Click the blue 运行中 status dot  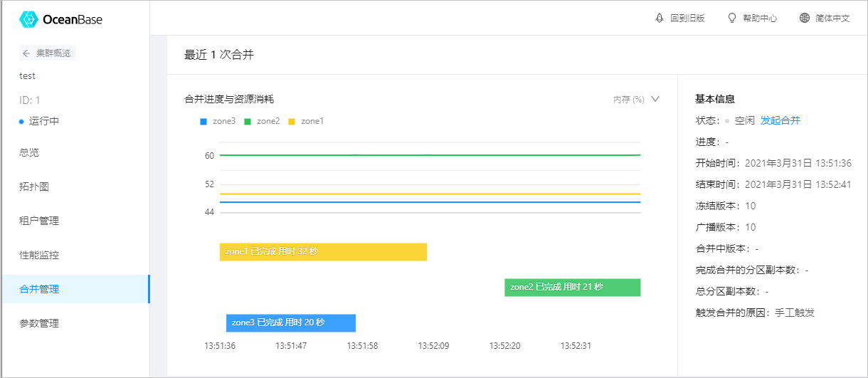(x=21, y=122)
